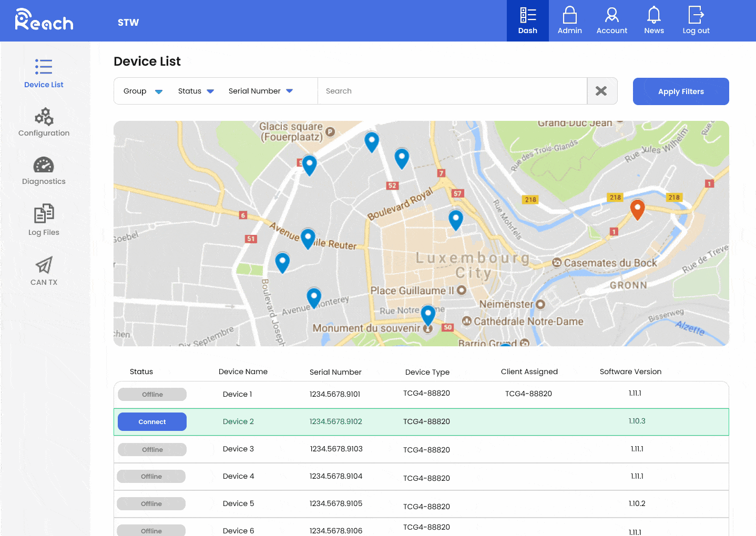Click inside the Search field
The image size is (756, 536).
tap(452, 91)
